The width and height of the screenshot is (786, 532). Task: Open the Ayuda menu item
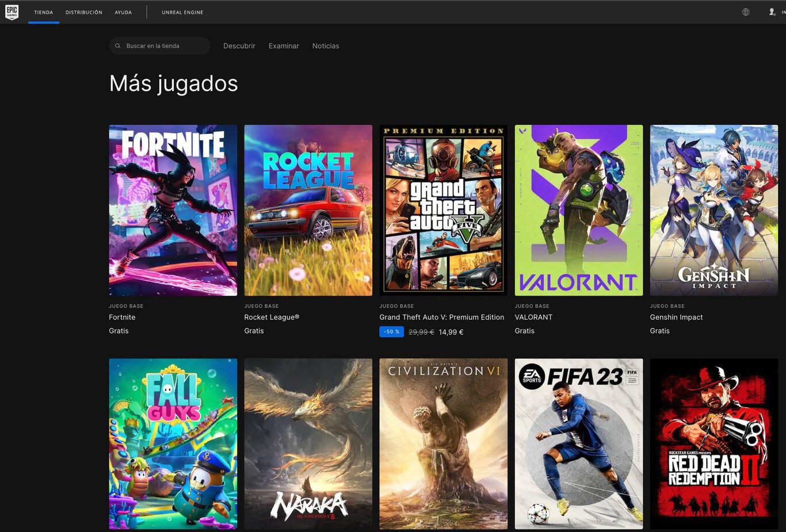pos(123,12)
